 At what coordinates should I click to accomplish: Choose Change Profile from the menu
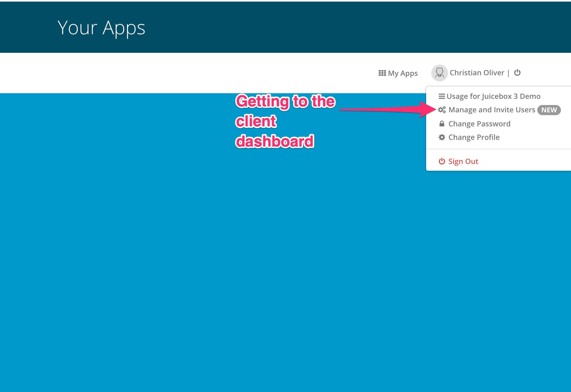point(474,137)
